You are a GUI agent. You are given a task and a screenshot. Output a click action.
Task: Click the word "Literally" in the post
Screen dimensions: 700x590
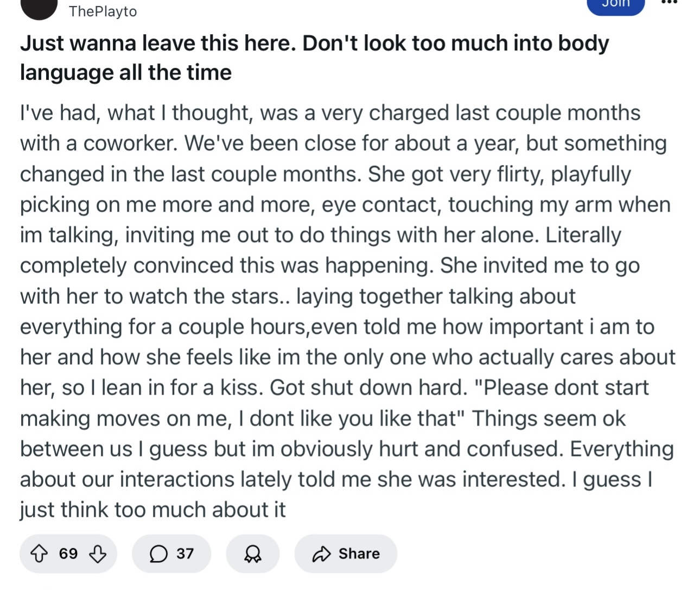click(x=583, y=235)
